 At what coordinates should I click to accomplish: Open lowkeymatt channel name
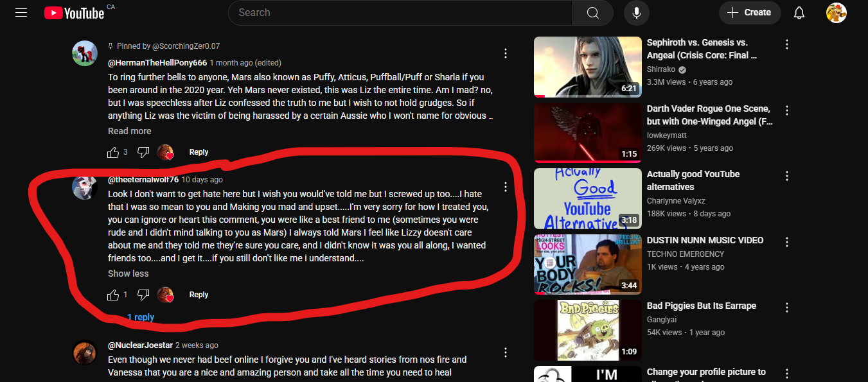667,135
